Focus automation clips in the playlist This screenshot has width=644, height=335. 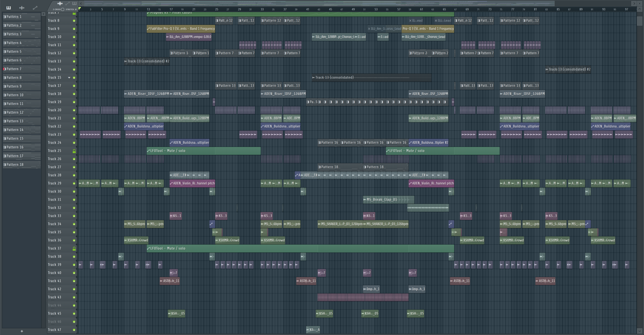(67, 3)
